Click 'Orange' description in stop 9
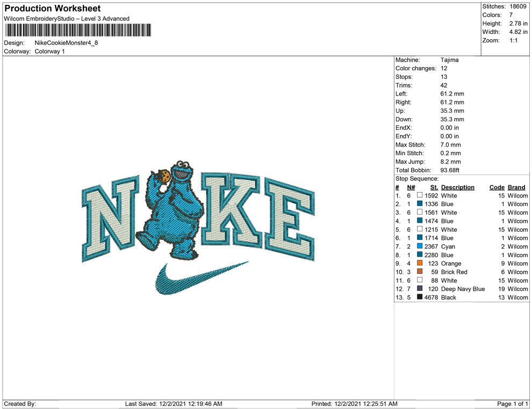Image resolution: width=532 pixels, height=409 pixels. point(451,264)
